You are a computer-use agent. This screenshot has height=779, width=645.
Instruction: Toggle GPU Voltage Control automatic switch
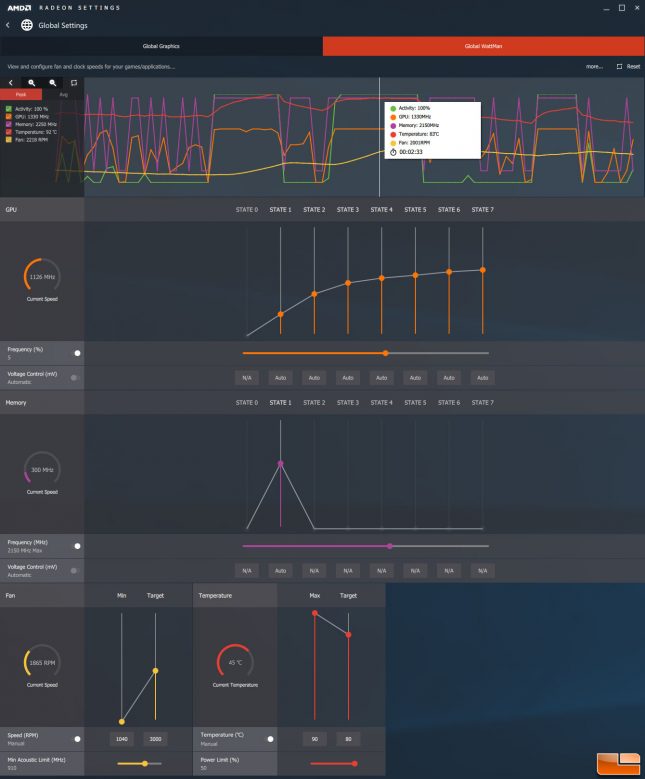coord(75,378)
